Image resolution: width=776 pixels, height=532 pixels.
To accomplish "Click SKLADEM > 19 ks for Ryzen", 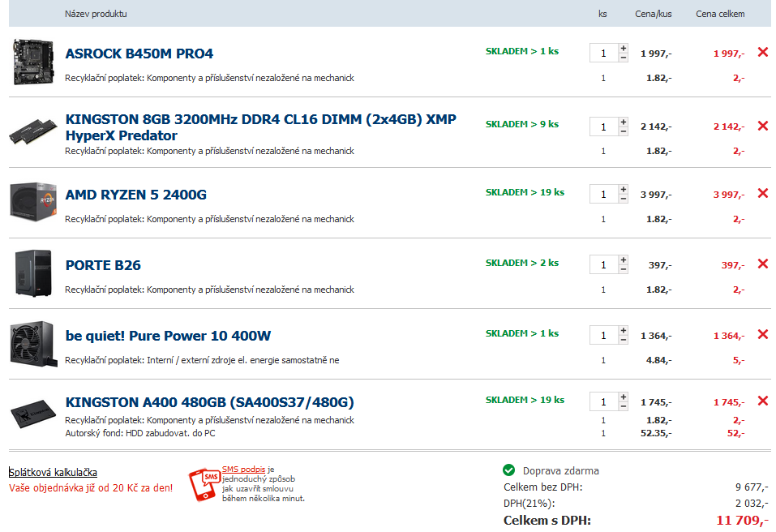I will point(525,192).
